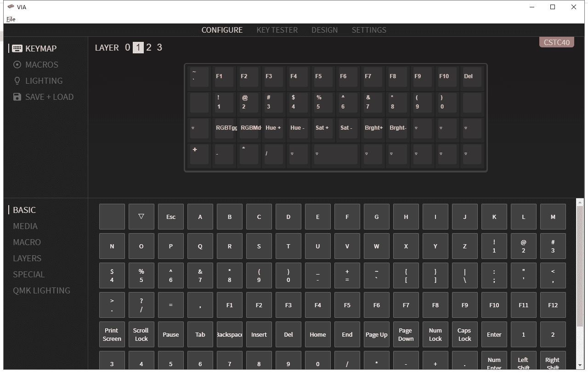Select the Brght- key on the keymap
Viewport: 588px width, 373px height.
click(x=397, y=128)
